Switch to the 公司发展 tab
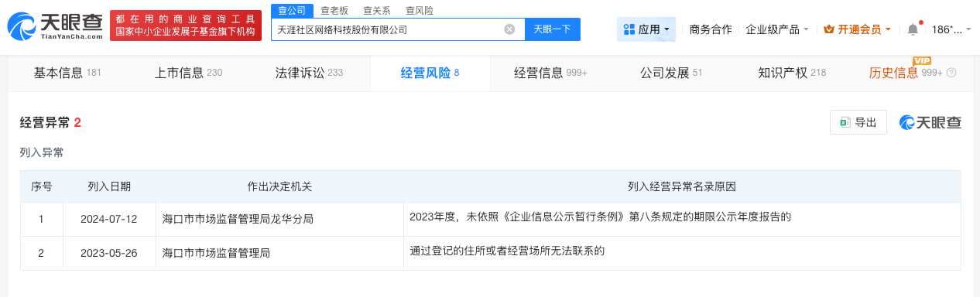 click(x=670, y=73)
